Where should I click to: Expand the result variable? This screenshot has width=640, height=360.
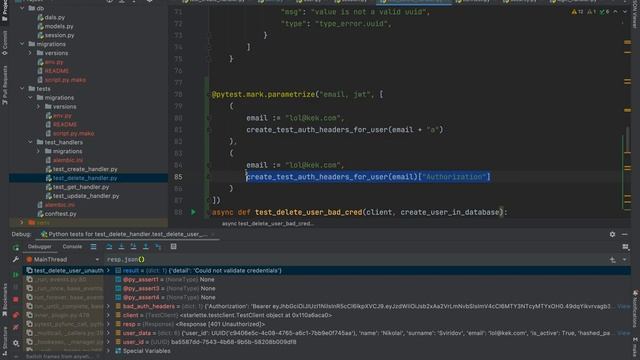coord(108,271)
